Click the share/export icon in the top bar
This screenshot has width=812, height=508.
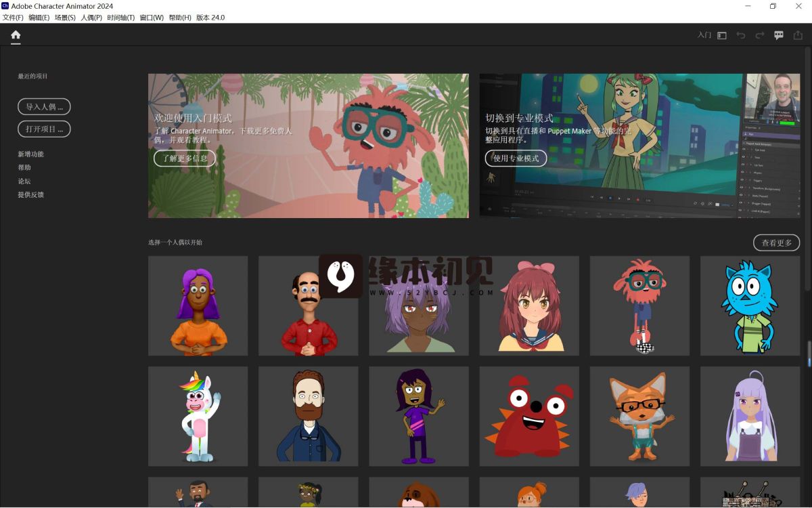pos(798,35)
